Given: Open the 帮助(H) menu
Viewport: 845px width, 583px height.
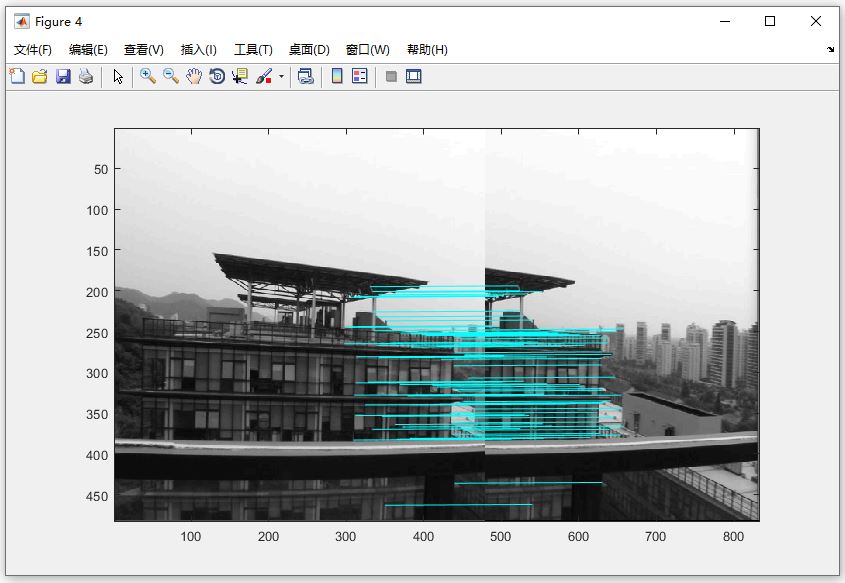Looking at the screenshot, I should 427,50.
